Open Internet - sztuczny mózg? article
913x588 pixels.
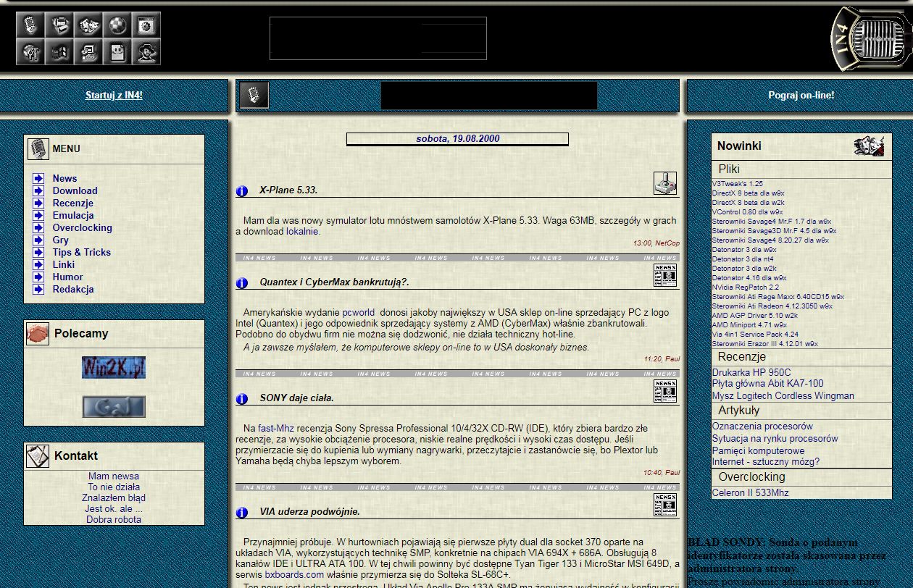point(765,462)
